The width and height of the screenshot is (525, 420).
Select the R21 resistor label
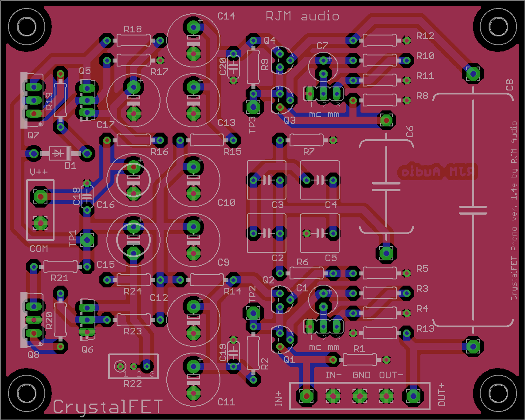59,278
